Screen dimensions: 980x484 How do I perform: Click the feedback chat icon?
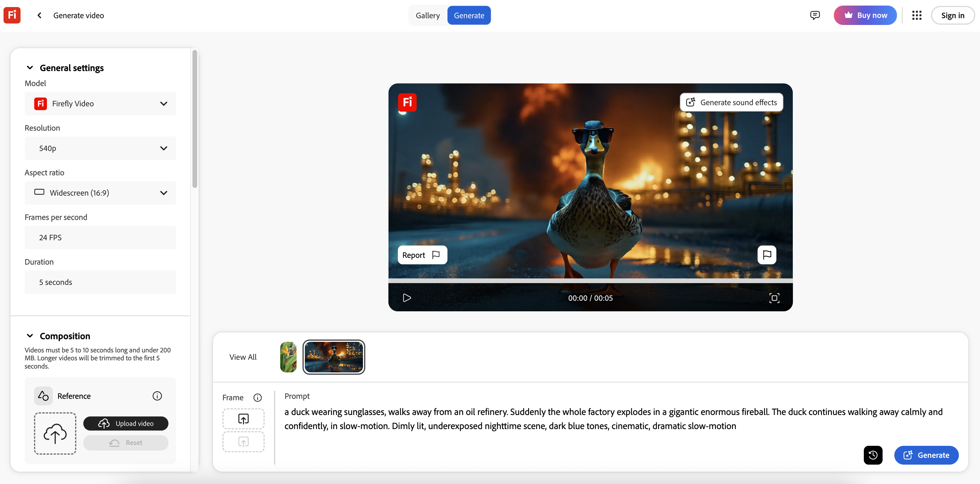815,15
